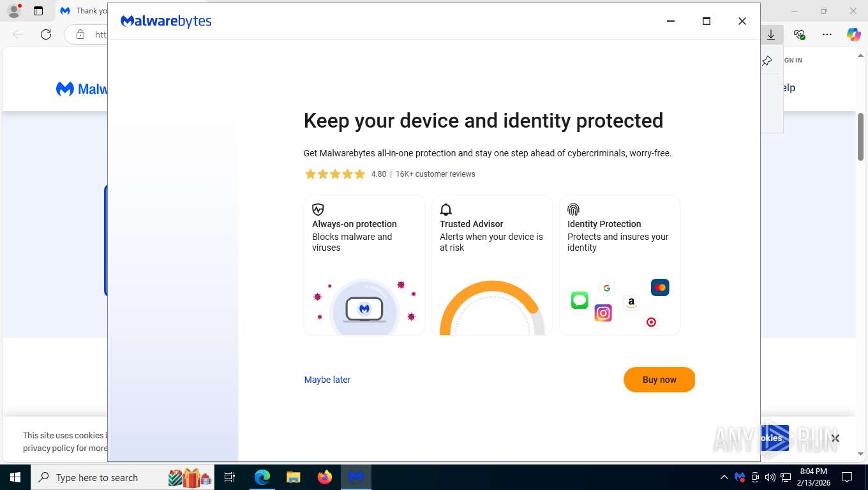Minimize the Malwarebytes dialog window
This screenshot has height=490, width=868.
pos(671,21)
